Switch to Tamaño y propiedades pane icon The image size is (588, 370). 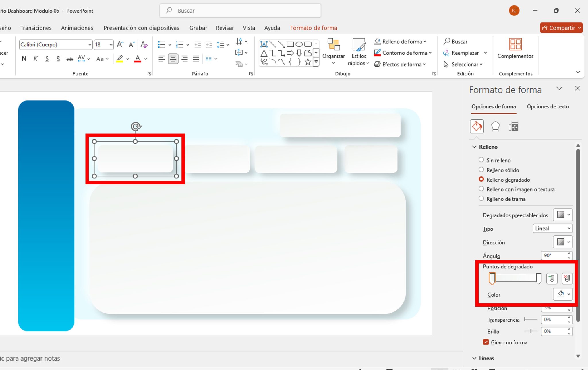tap(514, 126)
